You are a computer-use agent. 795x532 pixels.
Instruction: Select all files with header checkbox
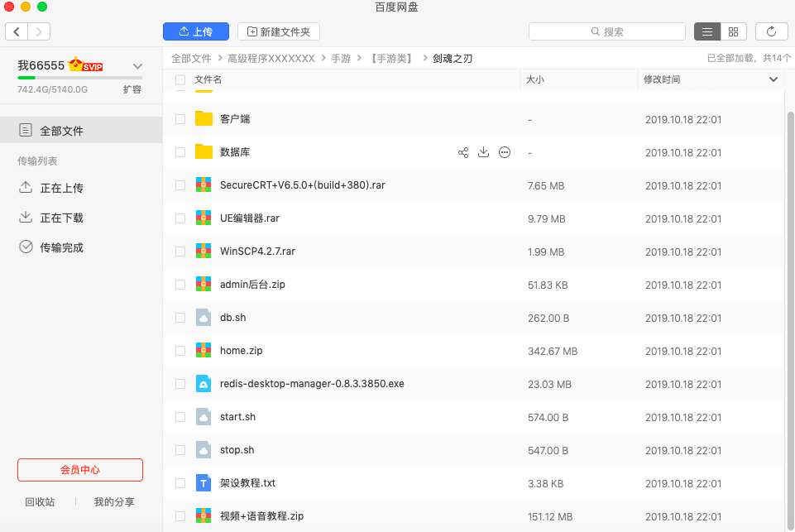(x=180, y=79)
